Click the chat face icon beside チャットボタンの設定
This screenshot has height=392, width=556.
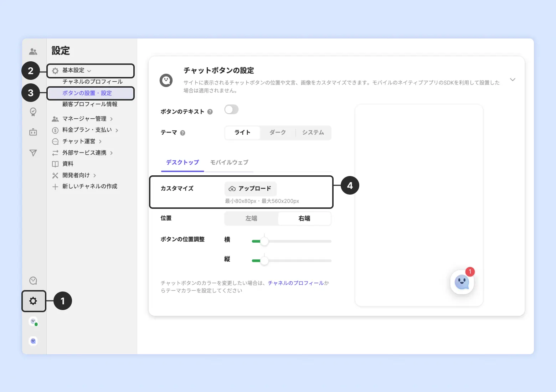pos(166,81)
